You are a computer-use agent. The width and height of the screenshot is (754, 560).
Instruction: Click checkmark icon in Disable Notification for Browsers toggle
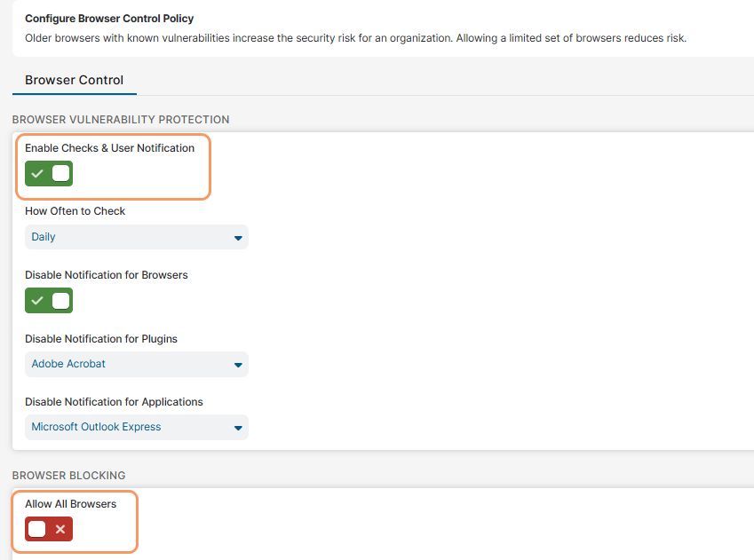pos(37,301)
